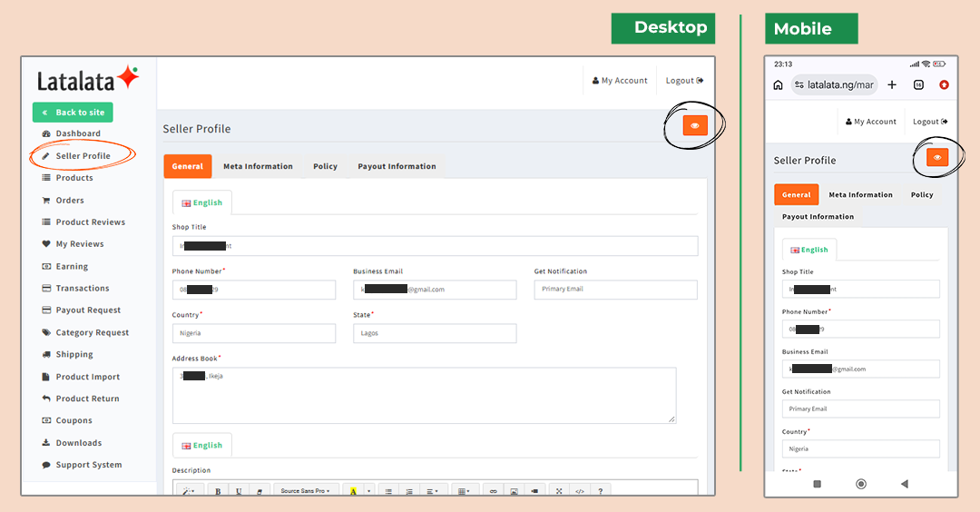Switch to Meta Information tab on desktop
Screen dimensions: 980x512
pyautogui.click(x=258, y=166)
